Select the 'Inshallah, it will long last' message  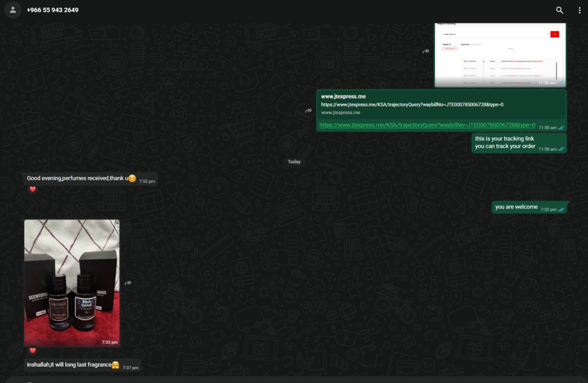click(69, 365)
